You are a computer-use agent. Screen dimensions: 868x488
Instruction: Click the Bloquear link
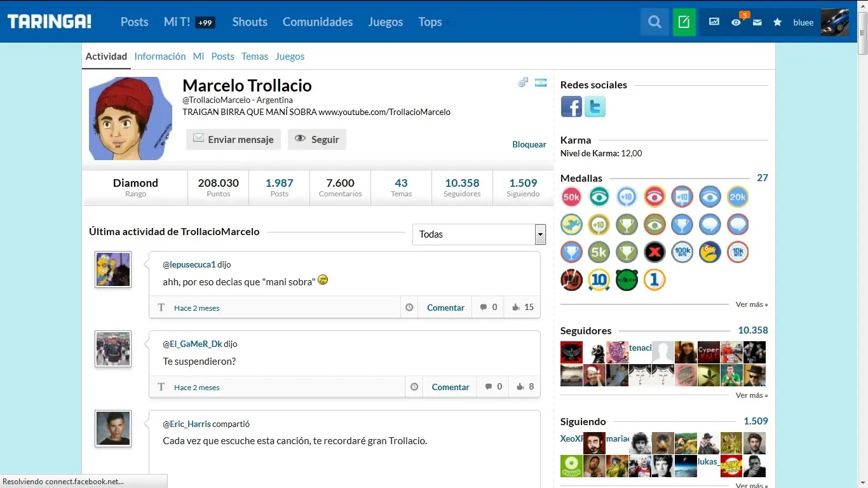(529, 145)
